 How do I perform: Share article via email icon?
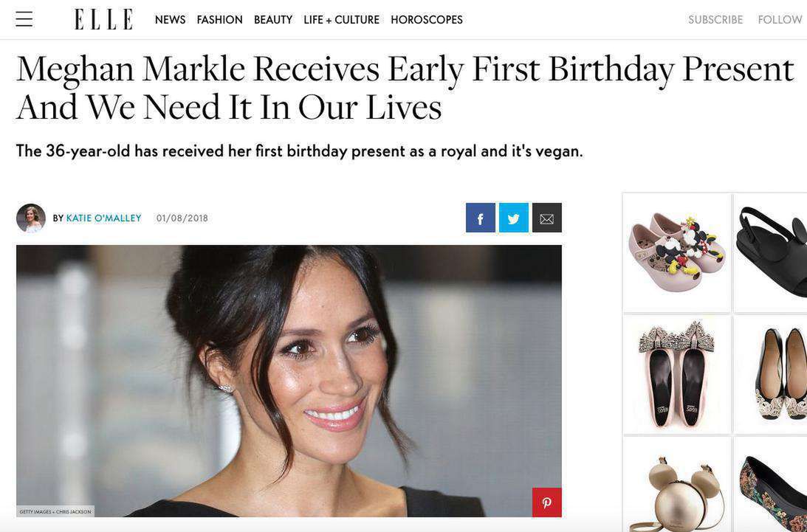(x=546, y=218)
